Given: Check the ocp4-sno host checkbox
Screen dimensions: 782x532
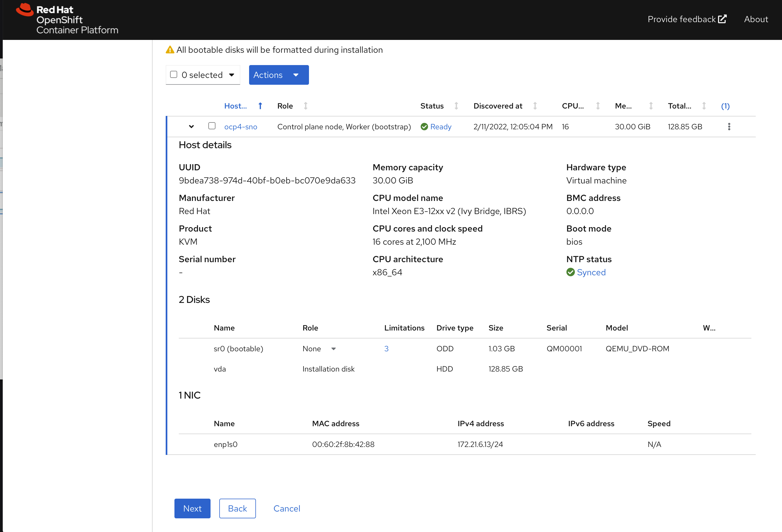Looking at the screenshot, I should 212,126.
